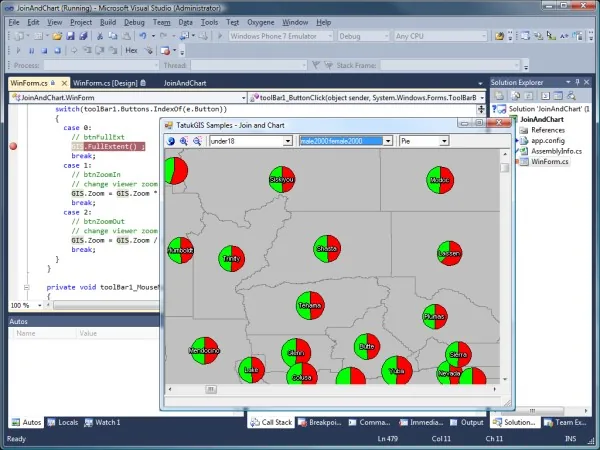The height and width of the screenshot is (450, 600).
Task: Switch to the WinForm.cs [Design] tab
Action: 109,83
